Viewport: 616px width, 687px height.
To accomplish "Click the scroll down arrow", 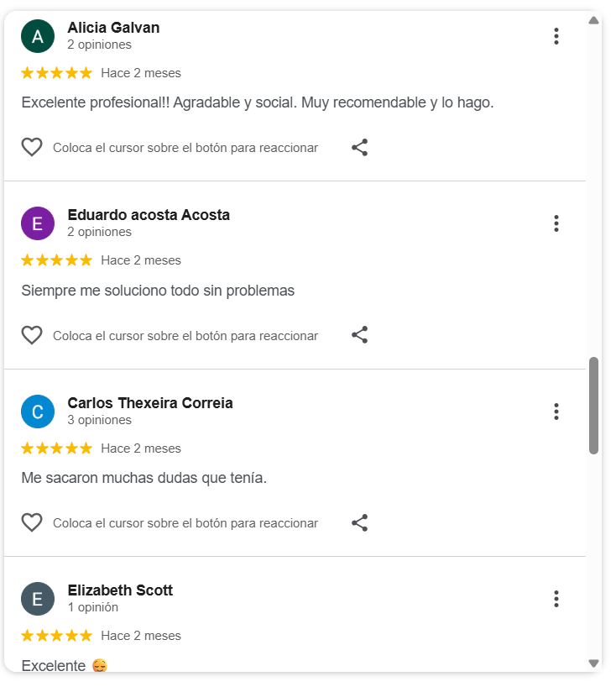I will pos(593,663).
